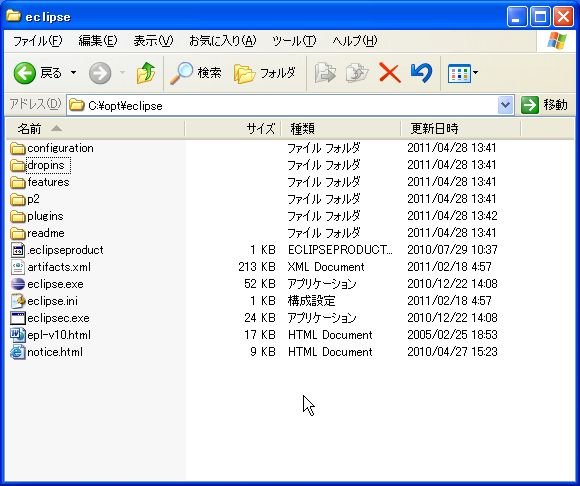Screen dimensions: 580x486
Task: Select the eclipse.exe application icon
Action: tap(18, 284)
